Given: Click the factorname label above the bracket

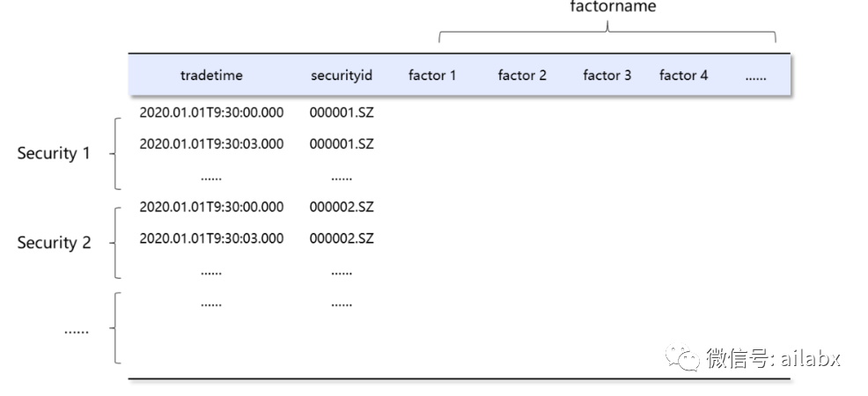Looking at the screenshot, I should (x=613, y=6).
